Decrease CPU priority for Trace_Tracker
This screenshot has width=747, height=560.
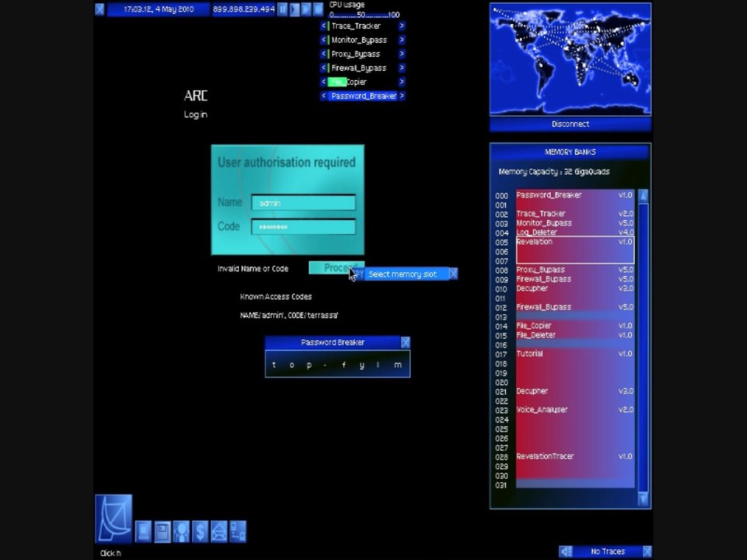tap(324, 26)
